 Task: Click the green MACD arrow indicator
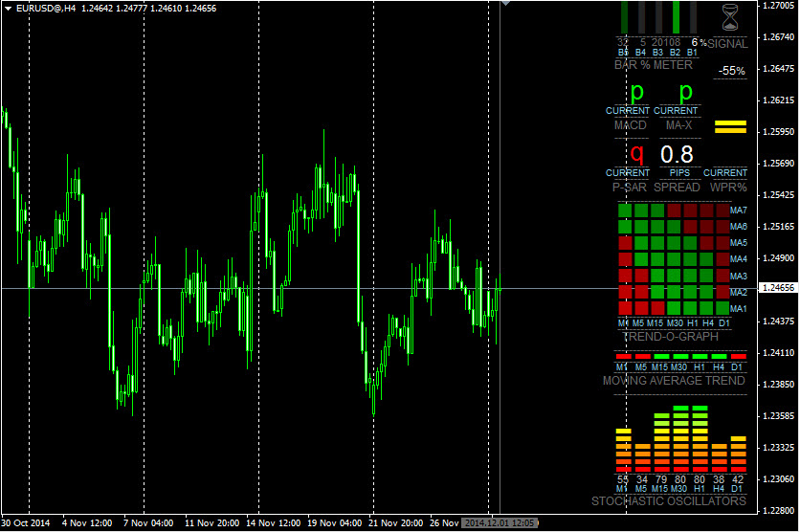click(x=636, y=93)
